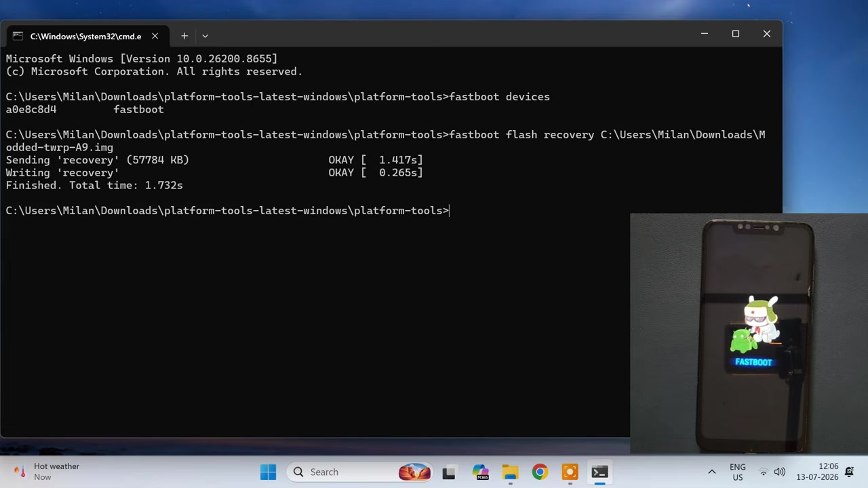The image size is (868, 488).
Task: Expand the terminal profile dropdown
Action: (205, 36)
